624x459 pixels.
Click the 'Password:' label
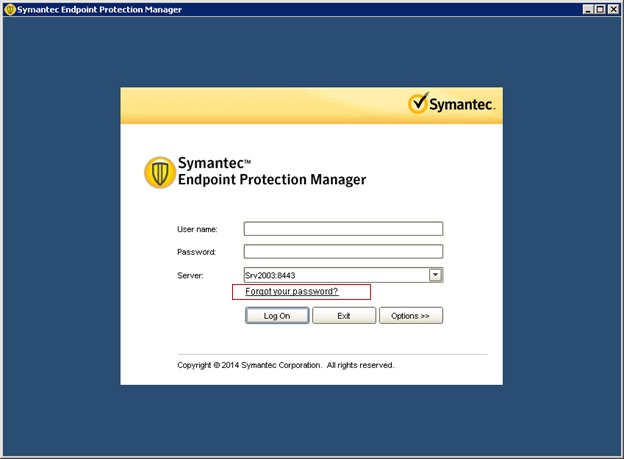[196, 252]
